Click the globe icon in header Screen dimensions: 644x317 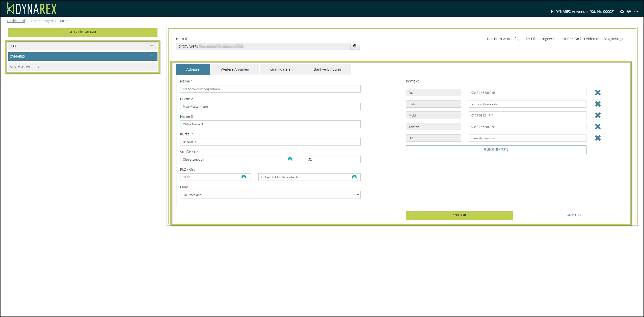pyautogui.click(x=629, y=11)
